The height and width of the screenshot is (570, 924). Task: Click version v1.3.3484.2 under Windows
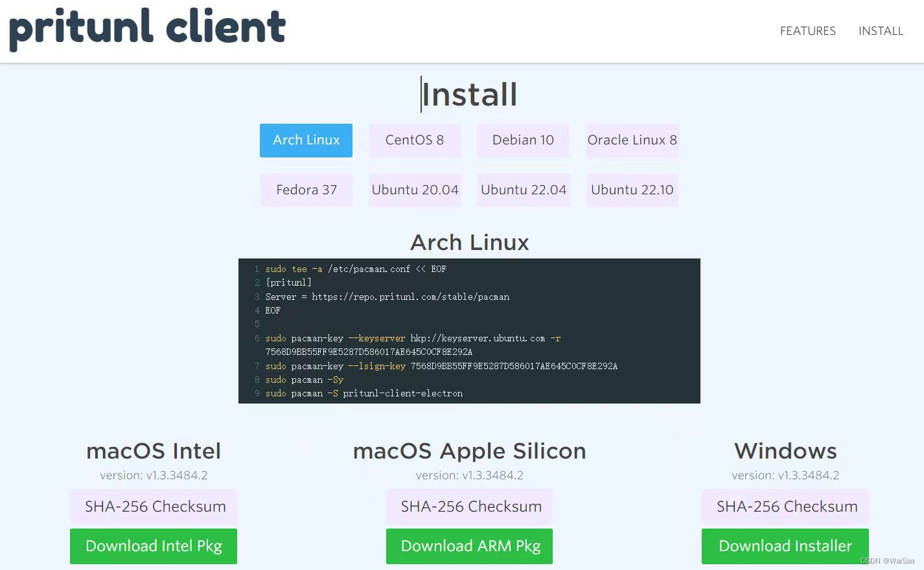point(785,475)
